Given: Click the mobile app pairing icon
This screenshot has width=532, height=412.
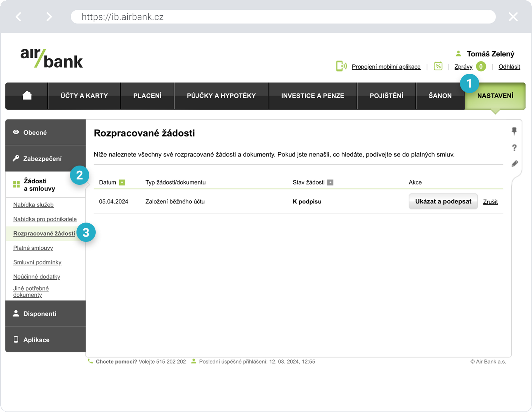Looking at the screenshot, I should pyautogui.click(x=341, y=66).
